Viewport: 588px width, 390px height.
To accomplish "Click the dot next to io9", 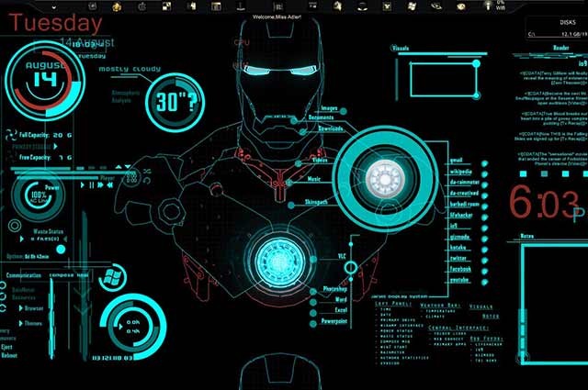I will click(x=484, y=228).
